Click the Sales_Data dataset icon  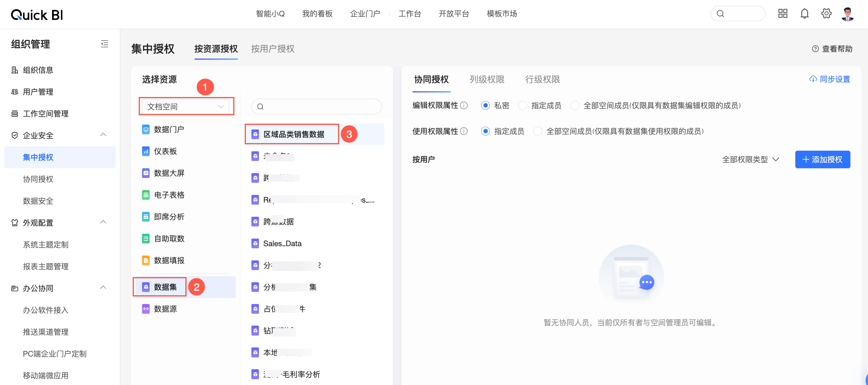pos(255,244)
